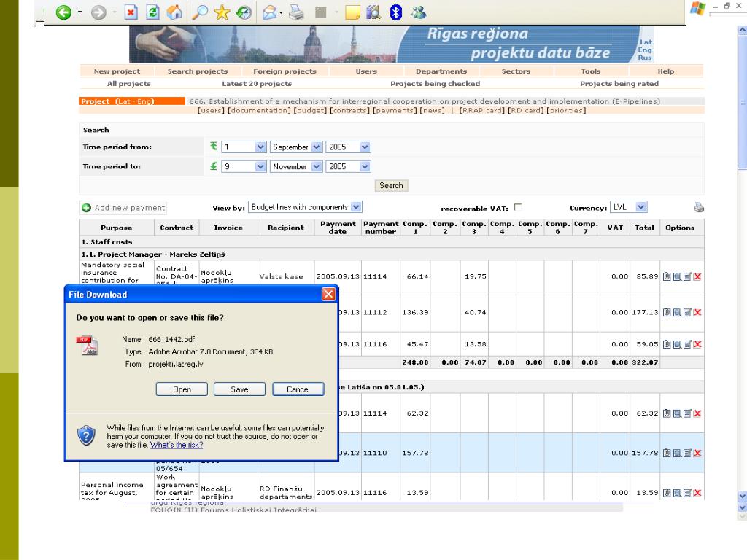Viewport: 747px width, 560px height.
Task: Click the Tools menu item
Action: tap(591, 71)
